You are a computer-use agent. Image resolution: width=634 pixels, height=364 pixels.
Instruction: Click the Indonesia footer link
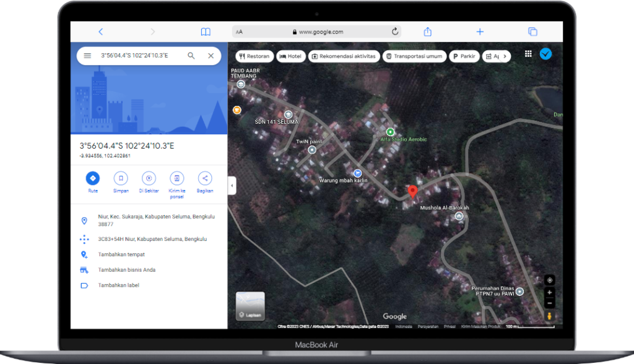(404, 326)
